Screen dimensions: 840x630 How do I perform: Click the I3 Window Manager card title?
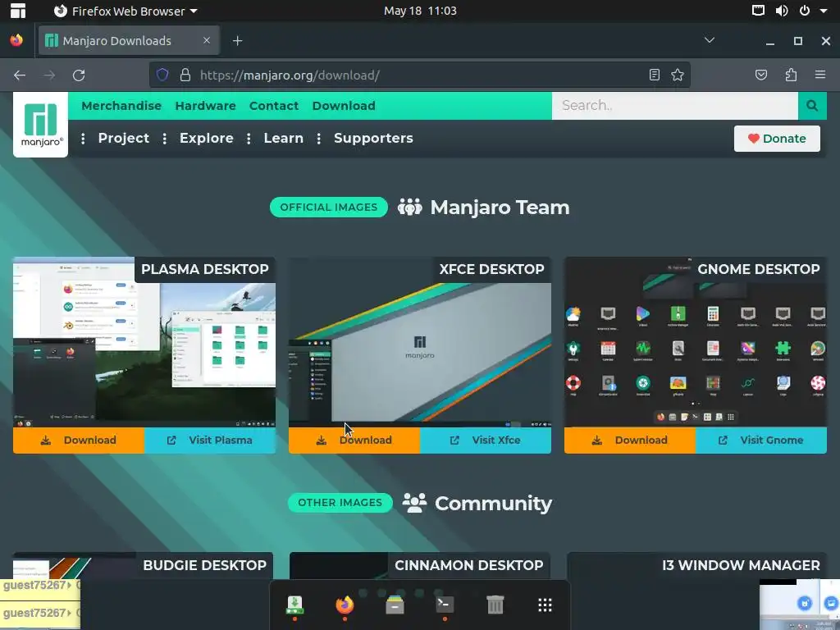coord(741,565)
